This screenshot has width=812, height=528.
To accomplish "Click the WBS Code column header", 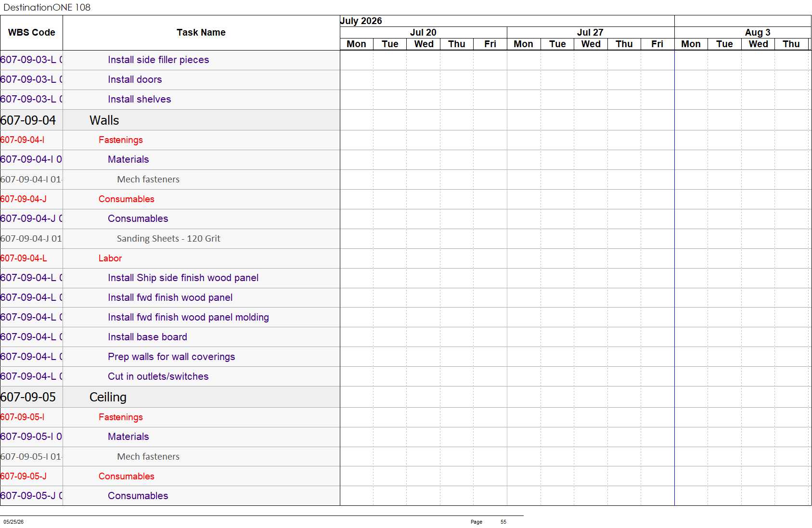I will 31,33.
